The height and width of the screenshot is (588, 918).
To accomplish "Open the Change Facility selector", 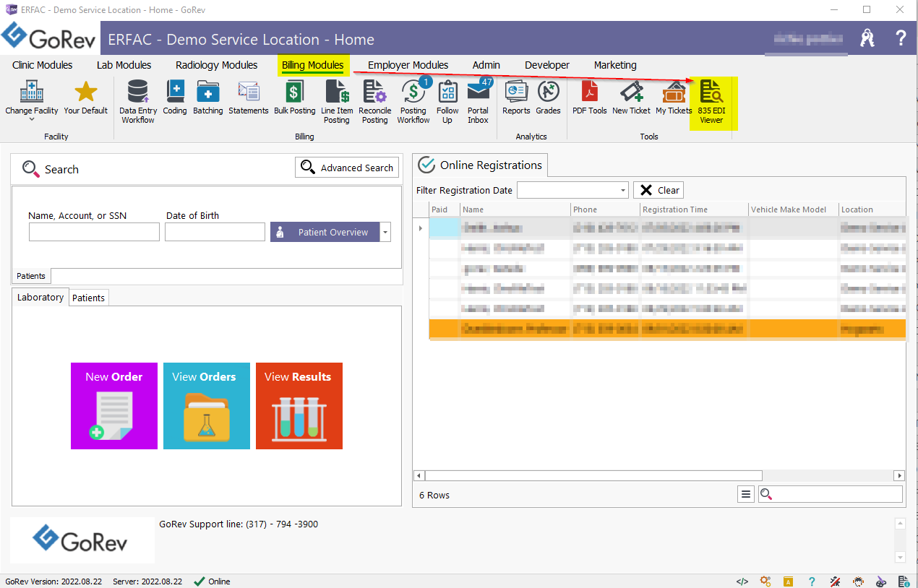I will [x=32, y=100].
